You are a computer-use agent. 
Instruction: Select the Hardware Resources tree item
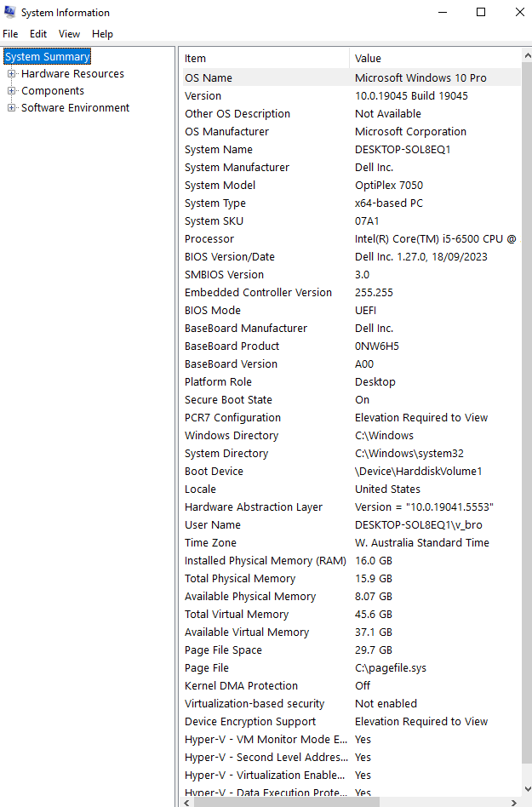(72, 73)
